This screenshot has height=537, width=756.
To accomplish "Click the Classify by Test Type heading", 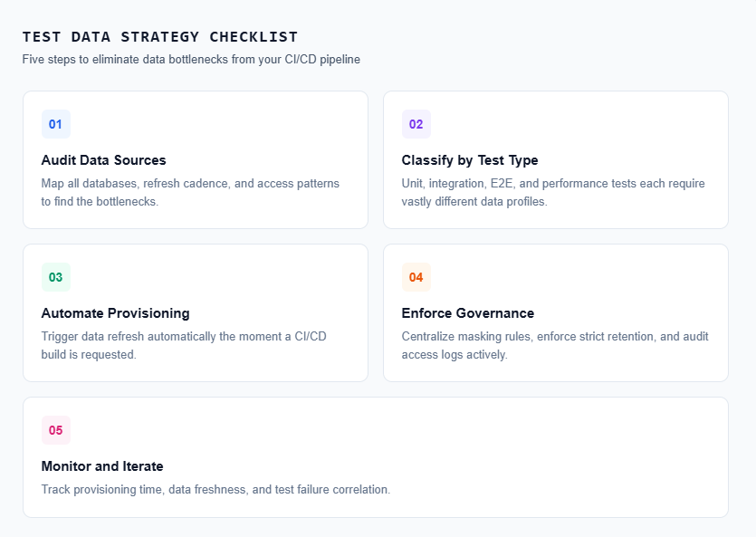I will pyautogui.click(x=469, y=160).
